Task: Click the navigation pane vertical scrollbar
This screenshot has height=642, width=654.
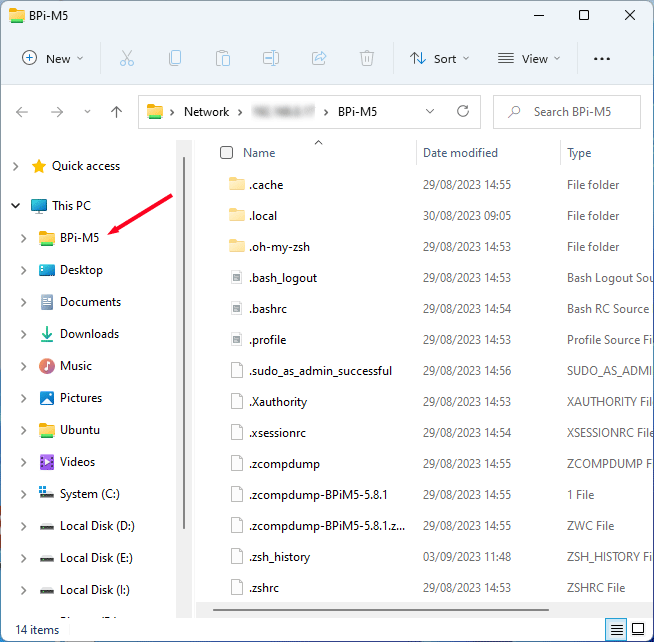Action: [183, 340]
